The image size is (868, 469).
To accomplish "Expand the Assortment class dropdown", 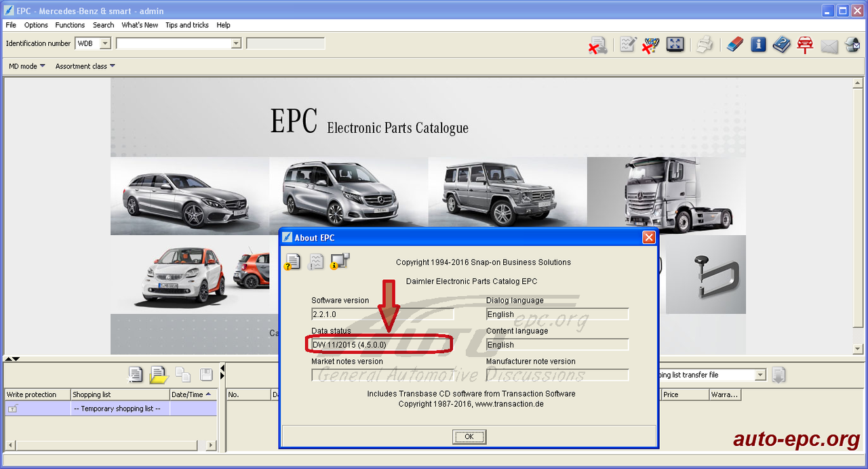I will 85,66.
